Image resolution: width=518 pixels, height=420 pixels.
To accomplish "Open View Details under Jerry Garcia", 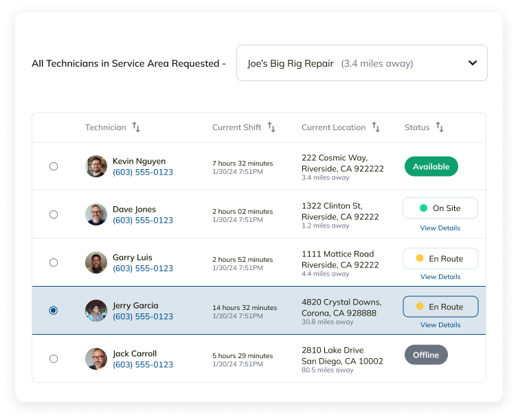I will coord(440,325).
